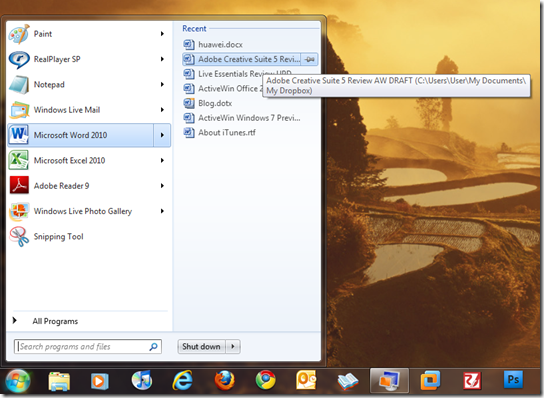Launch Photoshop from the taskbar
The height and width of the screenshot is (398, 544).
(x=513, y=380)
